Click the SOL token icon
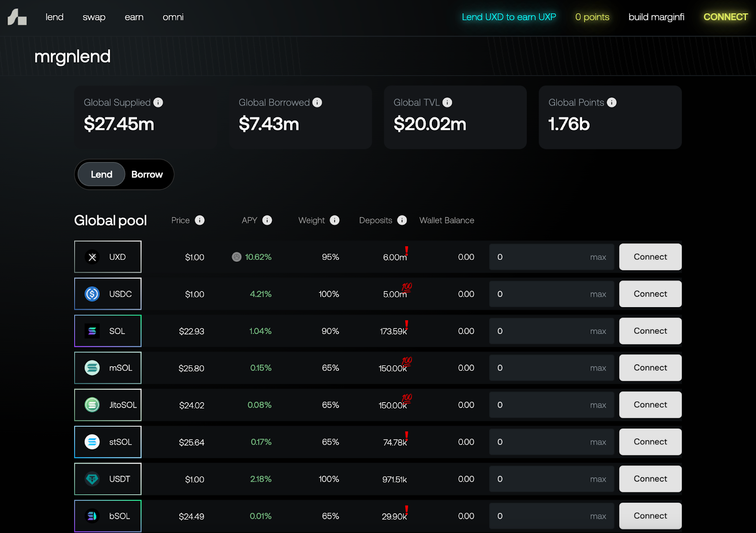 92,331
